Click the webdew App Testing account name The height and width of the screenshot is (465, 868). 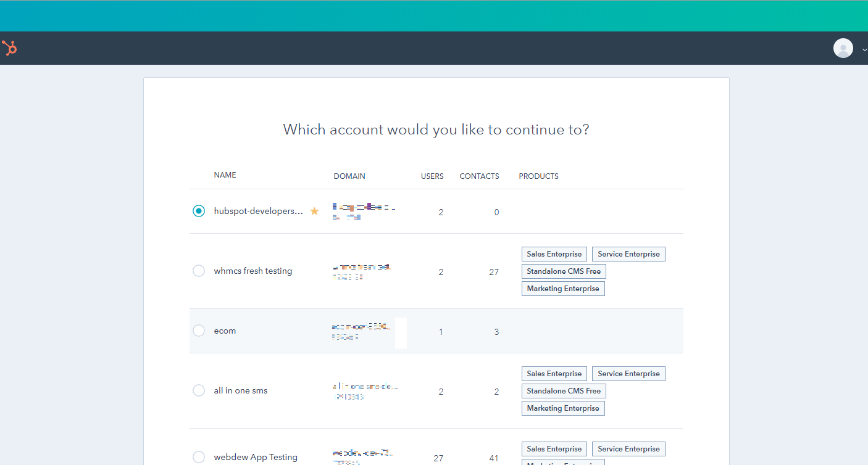click(x=256, y=457)
